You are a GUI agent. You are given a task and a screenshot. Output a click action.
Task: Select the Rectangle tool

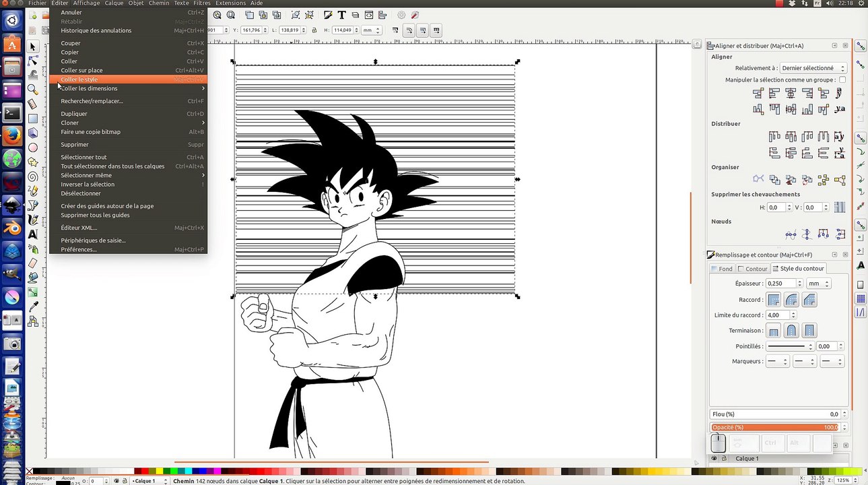33,119
